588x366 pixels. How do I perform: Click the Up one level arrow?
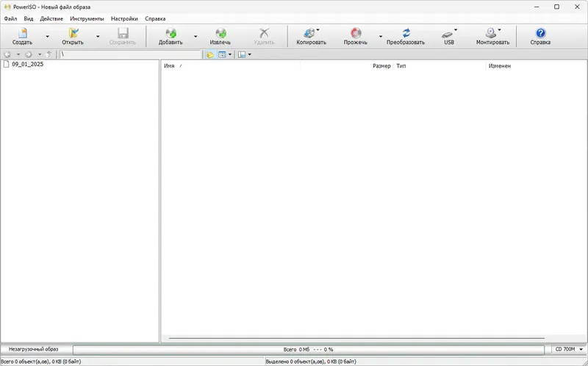pyautogui.click(x=49, y=54)
